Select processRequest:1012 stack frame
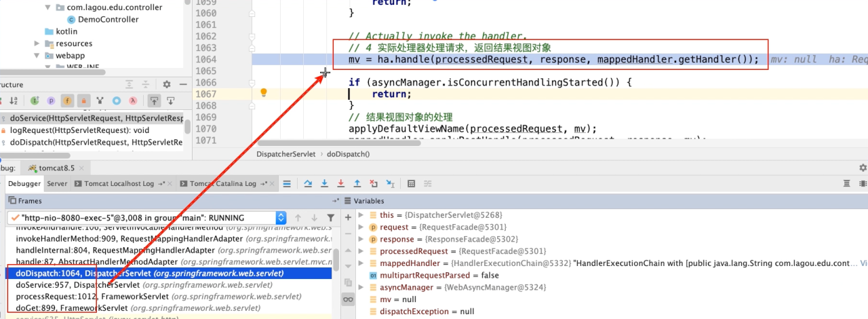Screen dimensions: 868x319 169,297
